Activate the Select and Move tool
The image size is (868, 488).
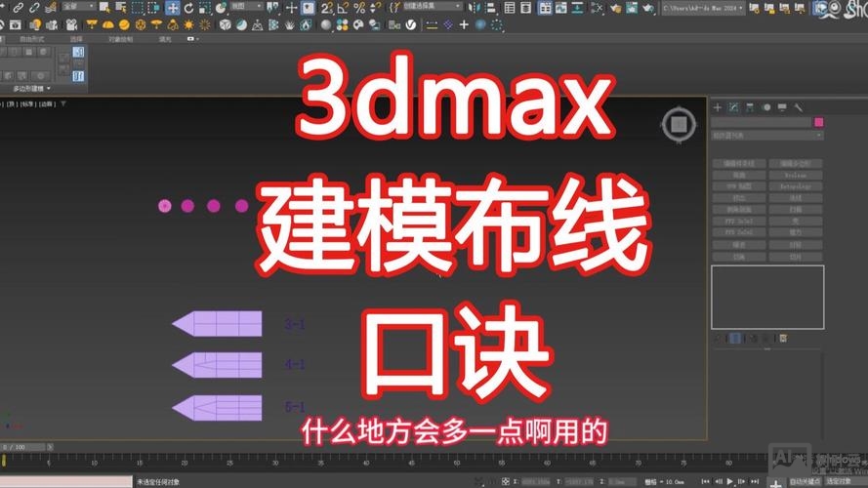(x=172, y=7)
